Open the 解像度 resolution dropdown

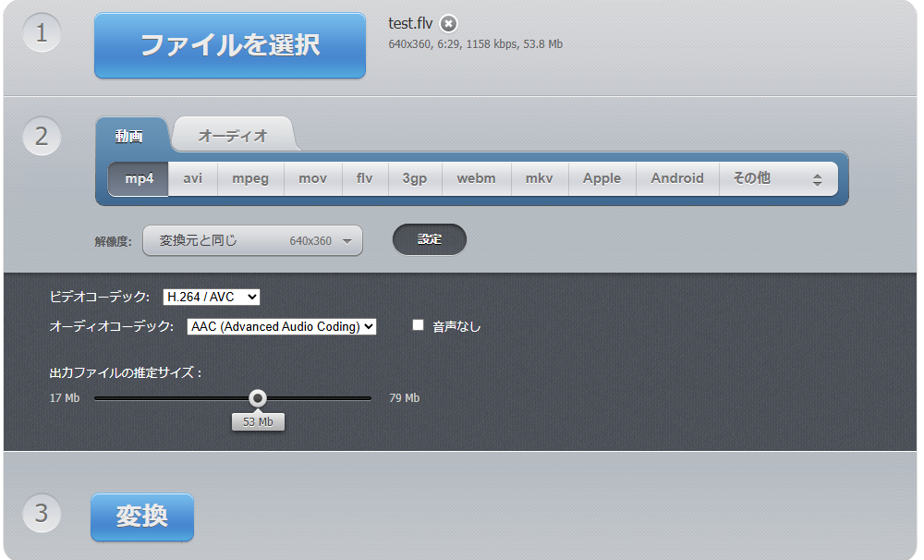pos(252,240)
